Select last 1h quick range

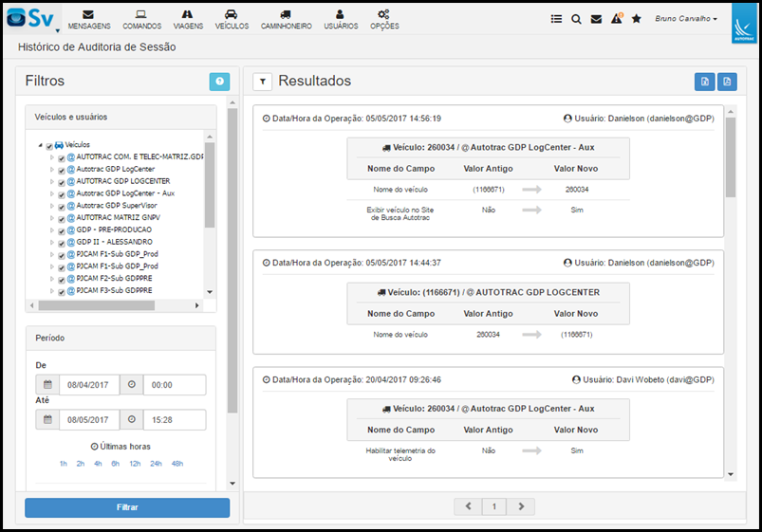click(64, 464)
